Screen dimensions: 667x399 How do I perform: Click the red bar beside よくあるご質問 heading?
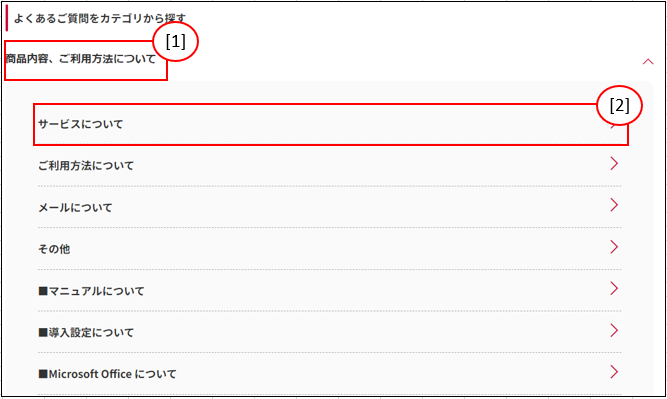pos(6,18)
